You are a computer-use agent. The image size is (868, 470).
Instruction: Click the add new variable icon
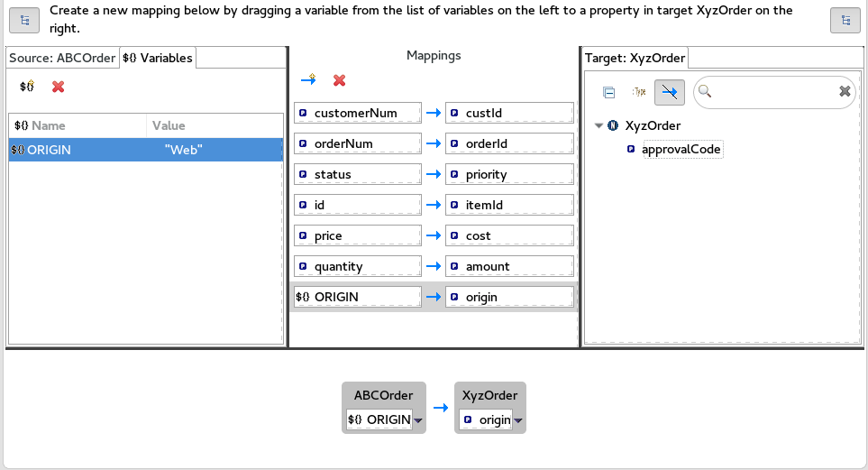[x=27, y=87]
